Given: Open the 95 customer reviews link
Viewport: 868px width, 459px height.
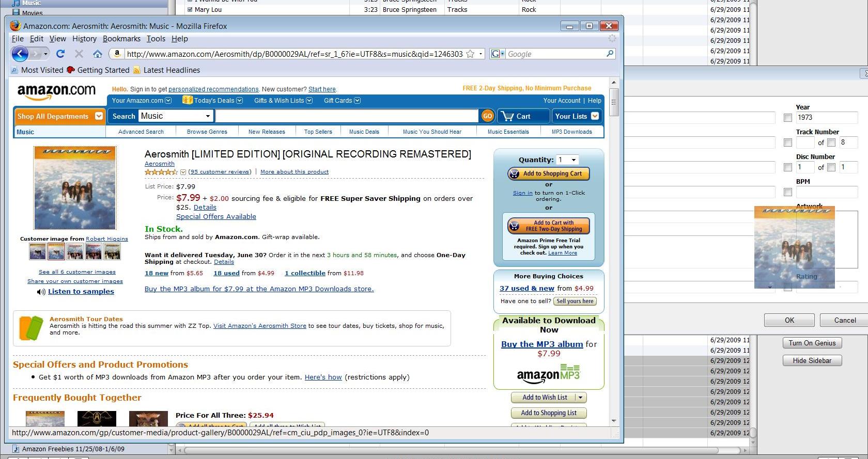Looking at the screenshot, I should pos(220,172).
